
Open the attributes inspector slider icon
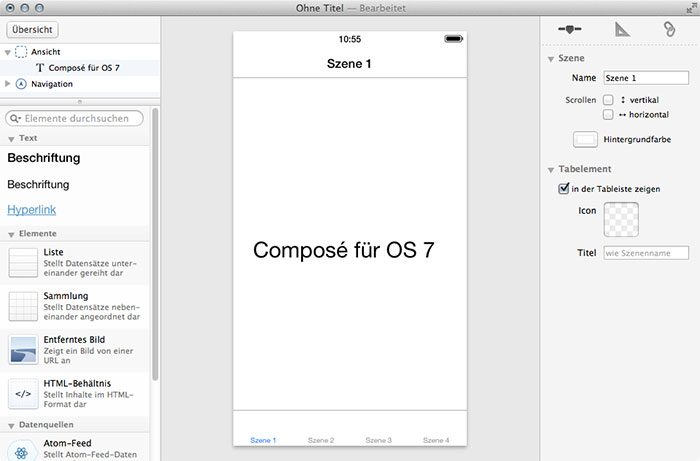pyautogui.click(x=570, y=29)
